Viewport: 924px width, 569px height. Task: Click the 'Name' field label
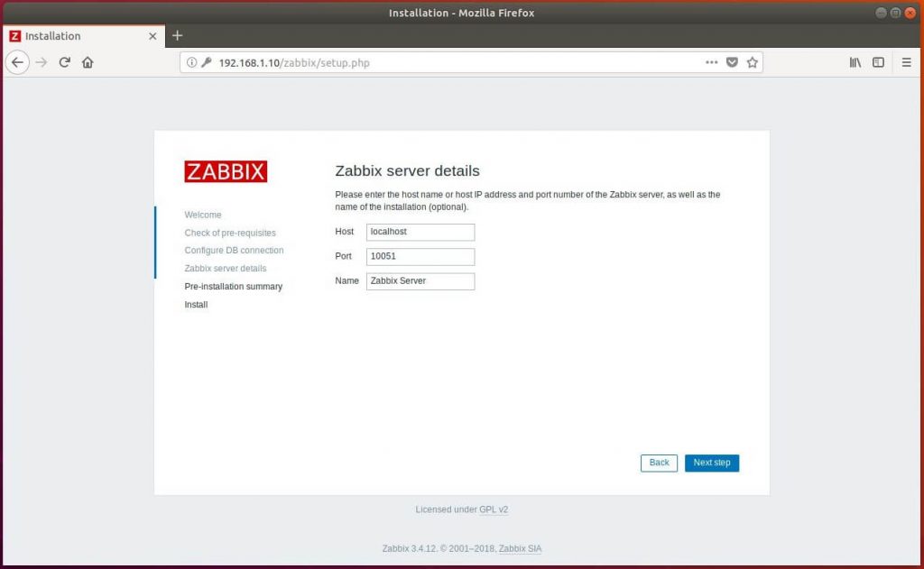[346, 281]
